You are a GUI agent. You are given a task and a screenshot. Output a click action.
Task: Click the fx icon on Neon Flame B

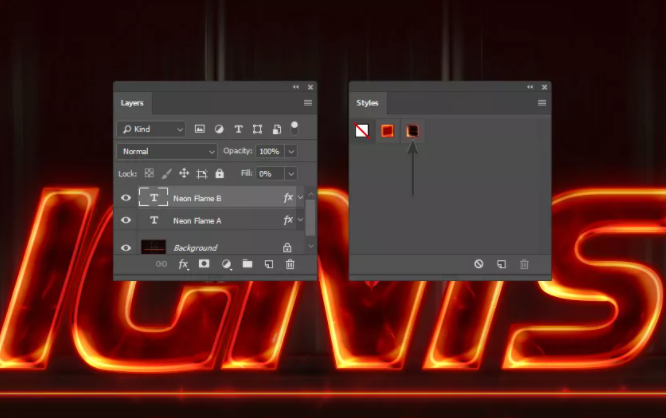coord(288,198)
